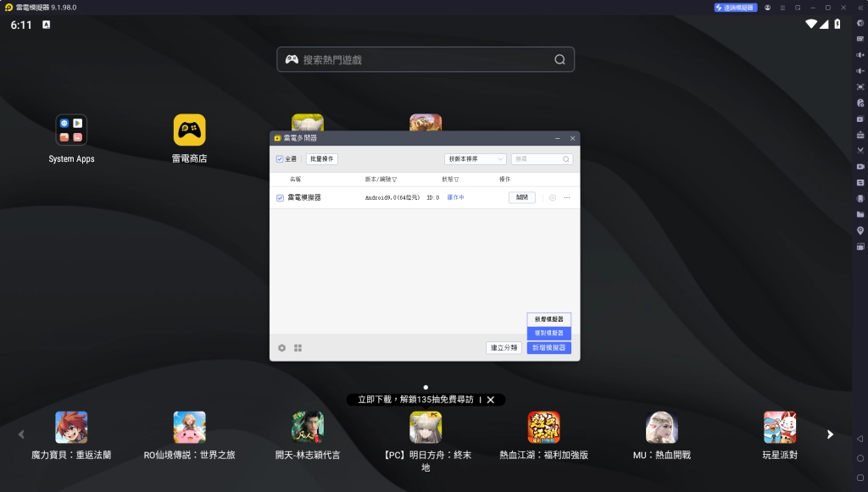Switch to grid view in multi-instance window
This screenshot has height=492, width=868.
pos(298,347)
